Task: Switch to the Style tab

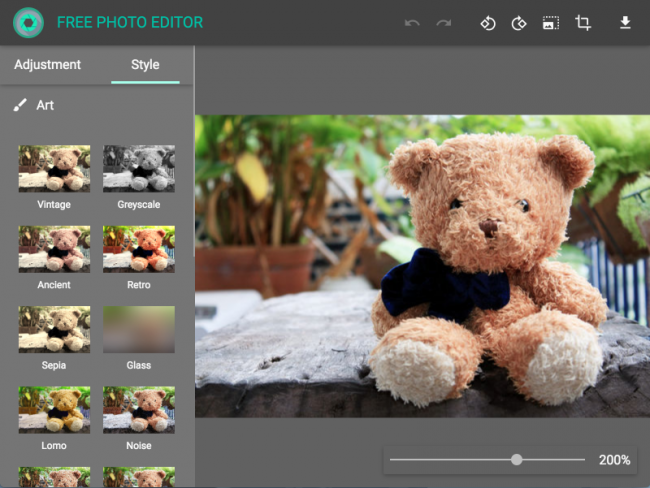Action: [145, 65]
